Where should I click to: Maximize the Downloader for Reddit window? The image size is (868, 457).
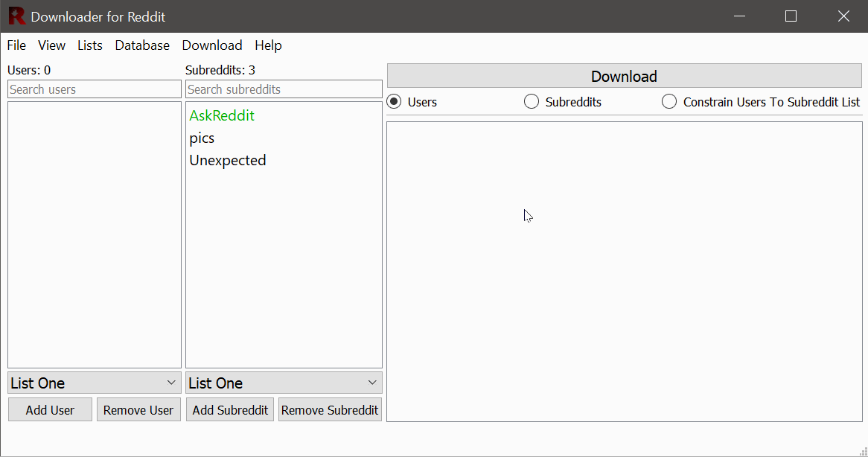pos(791,16)
